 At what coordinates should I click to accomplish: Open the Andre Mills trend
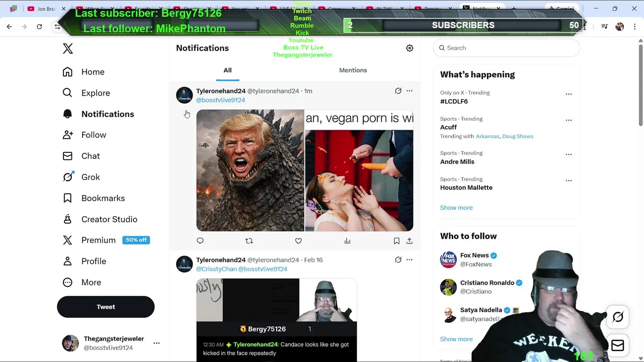[x=457, y=162]
